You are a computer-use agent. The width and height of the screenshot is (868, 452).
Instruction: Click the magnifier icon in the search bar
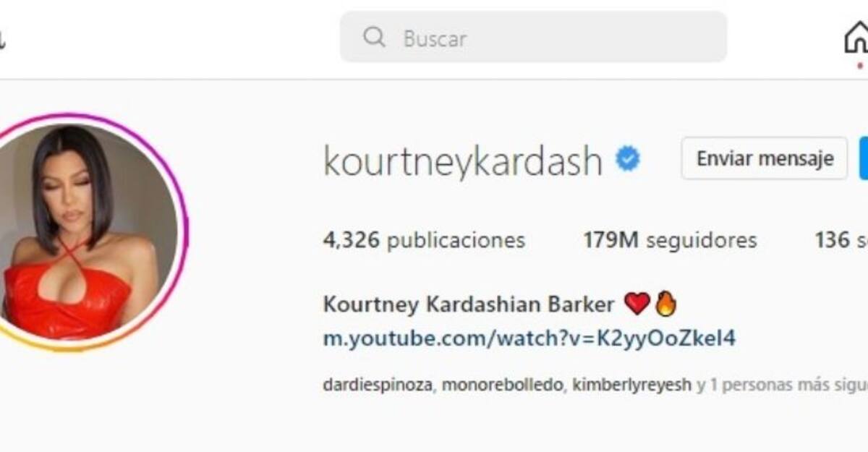374,37
